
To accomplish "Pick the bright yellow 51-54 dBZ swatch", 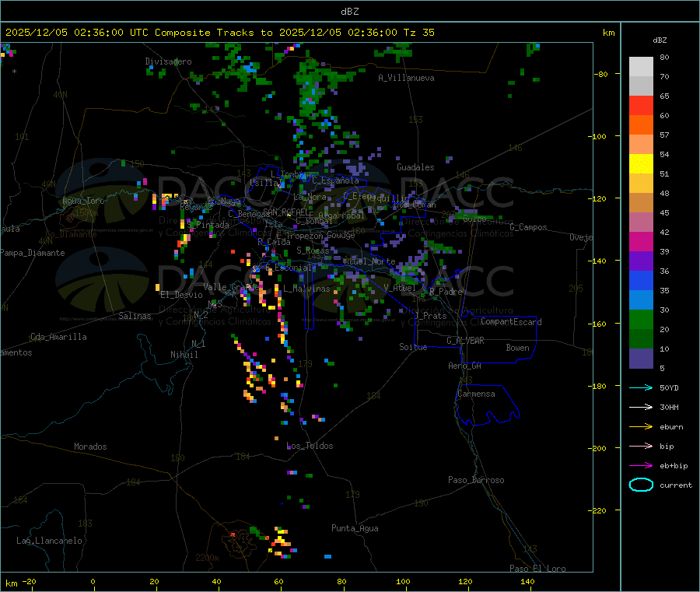I will click(641, 164).
